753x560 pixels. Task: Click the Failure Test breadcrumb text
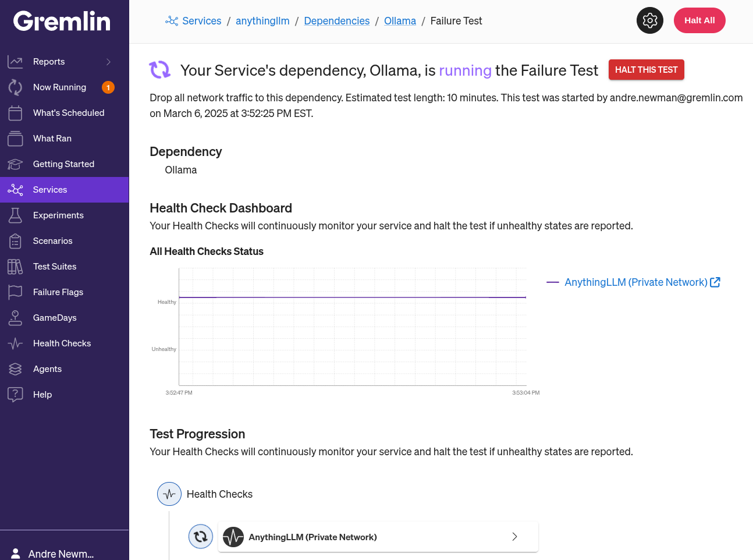(456, 21)
